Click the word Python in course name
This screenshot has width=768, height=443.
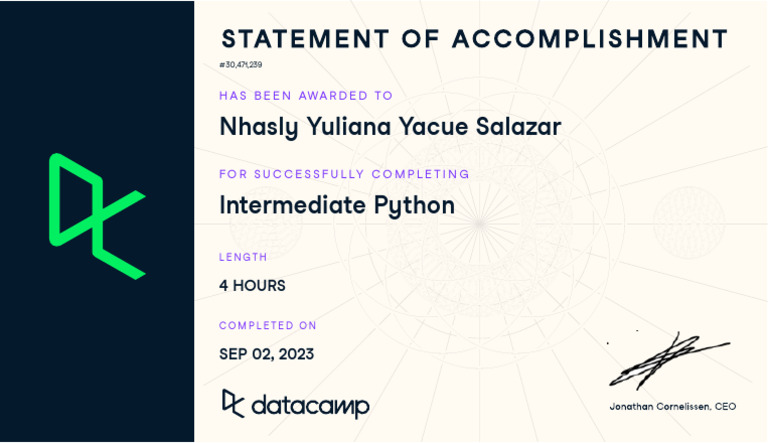click(414, 205)
